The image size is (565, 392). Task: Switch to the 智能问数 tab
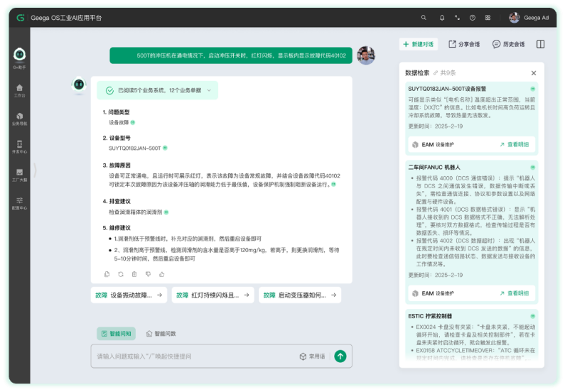pos(161,333)
